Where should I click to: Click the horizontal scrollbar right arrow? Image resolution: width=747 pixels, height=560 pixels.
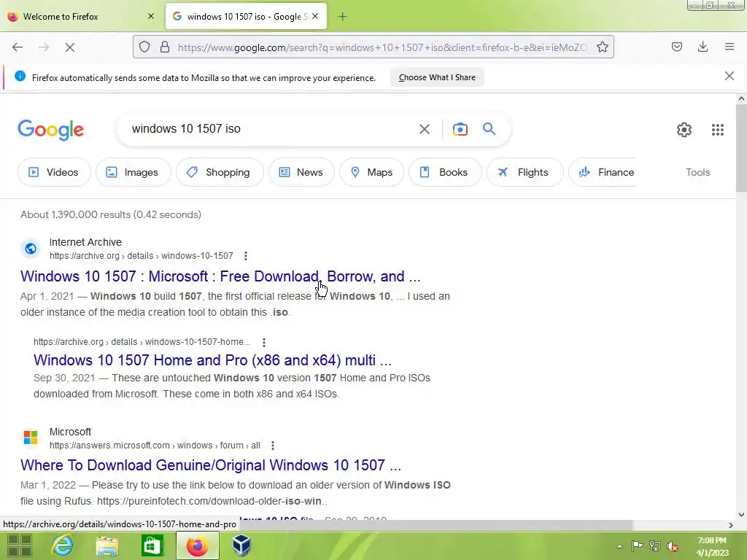pos(730,525)
